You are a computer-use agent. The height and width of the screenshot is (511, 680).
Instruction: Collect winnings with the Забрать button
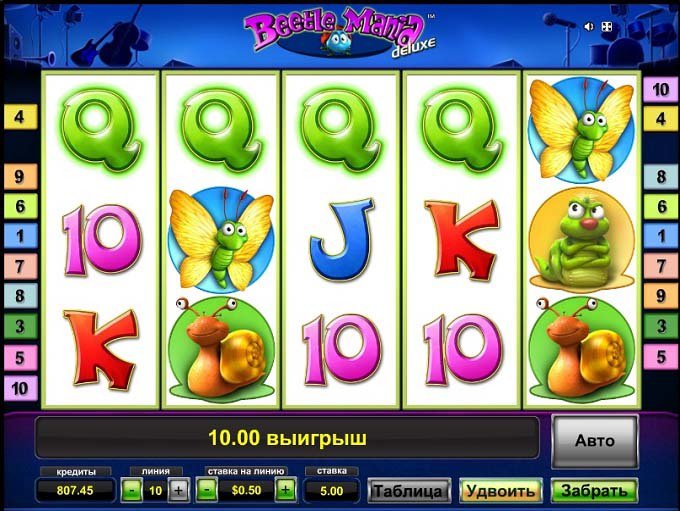pyautogui.click(x=594, y=491)
